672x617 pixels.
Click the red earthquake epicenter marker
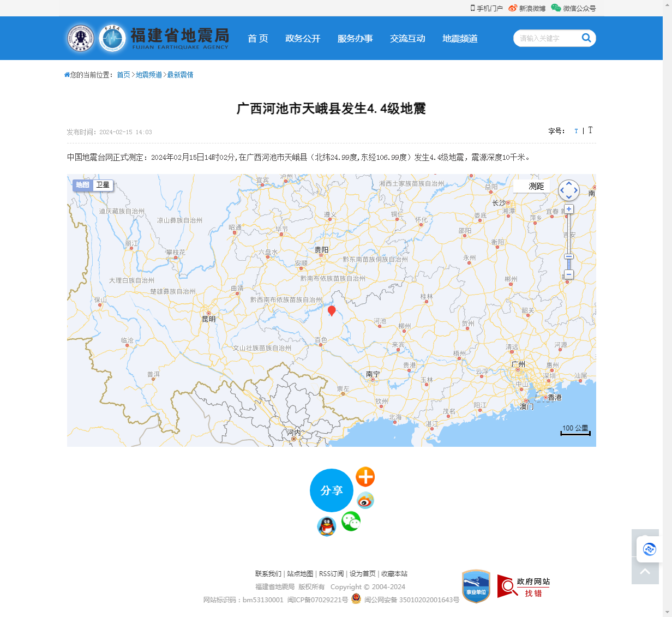pos(332,310)
